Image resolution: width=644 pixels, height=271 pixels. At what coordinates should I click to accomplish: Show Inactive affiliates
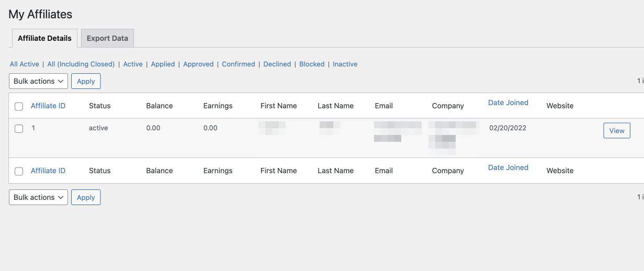pos(345,64)
